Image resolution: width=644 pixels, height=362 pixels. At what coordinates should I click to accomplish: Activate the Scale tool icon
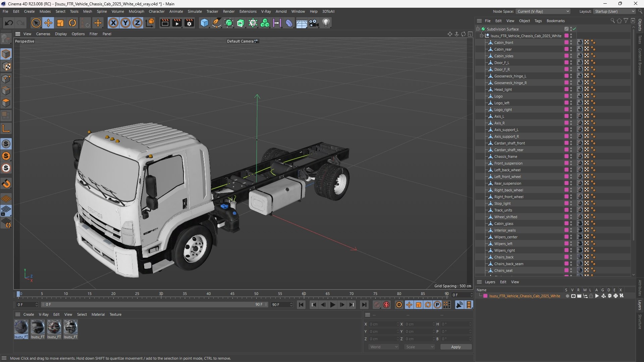pos(60,23)
